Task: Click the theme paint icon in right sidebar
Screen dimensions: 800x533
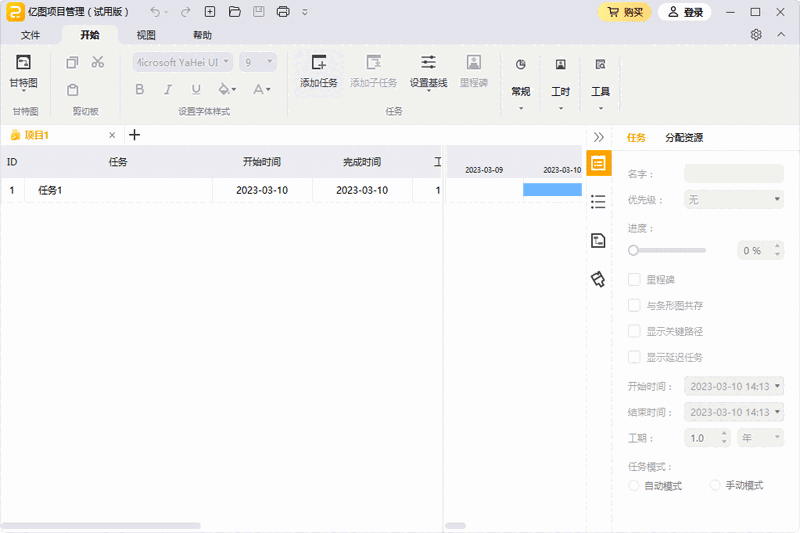Action: 598,279
